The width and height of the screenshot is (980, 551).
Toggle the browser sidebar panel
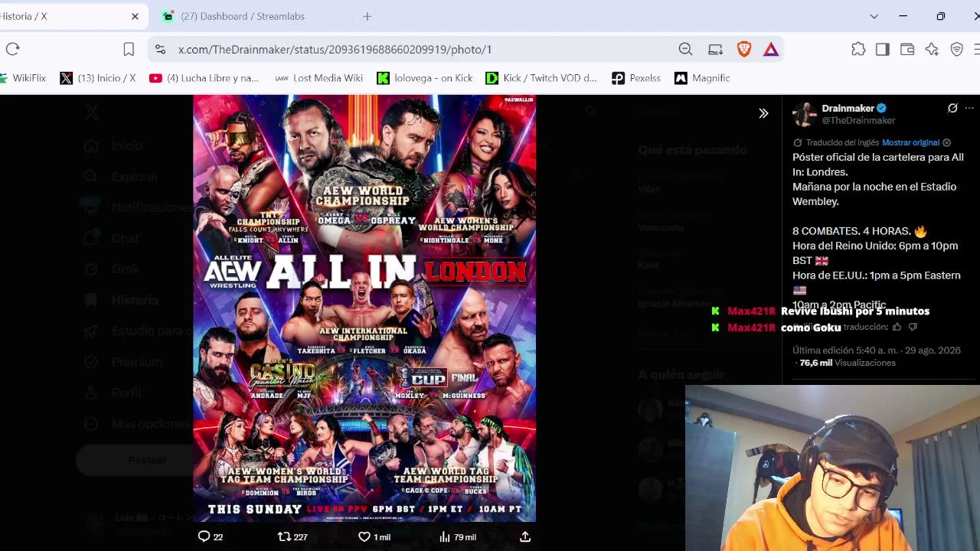coord(883,49)
